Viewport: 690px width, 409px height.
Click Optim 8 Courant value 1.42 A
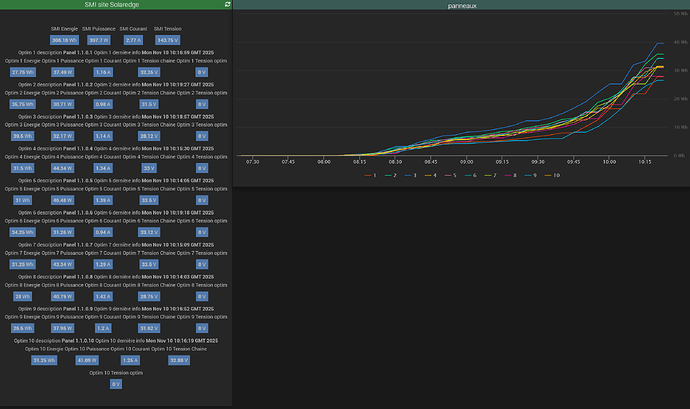[x=103, y=296]
